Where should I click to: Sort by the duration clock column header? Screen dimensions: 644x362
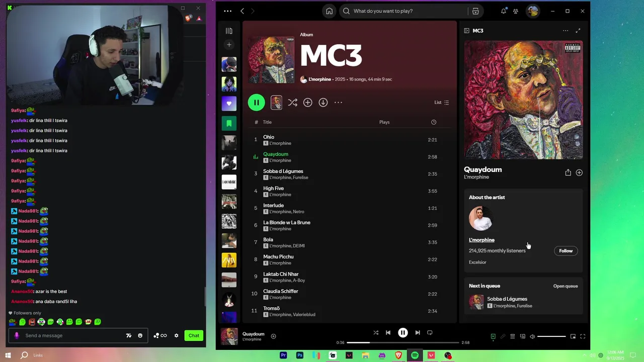pyautogui.click(x=434, y=122)
